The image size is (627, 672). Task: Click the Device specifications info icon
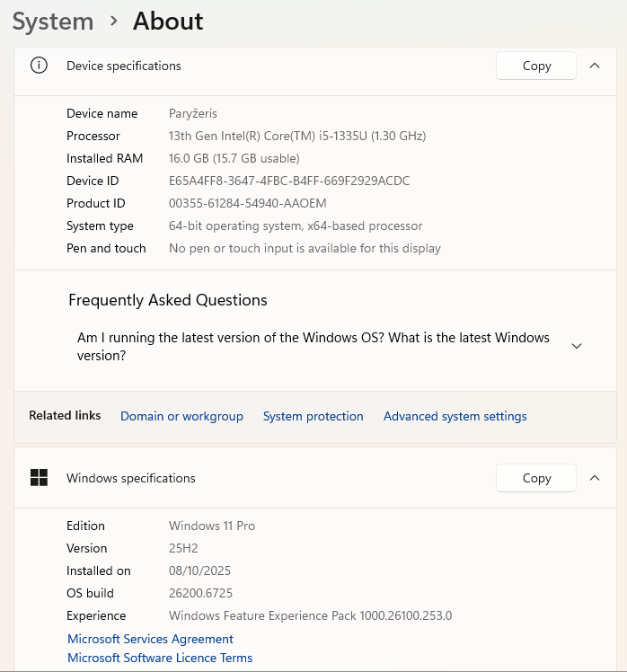[39, 66]
